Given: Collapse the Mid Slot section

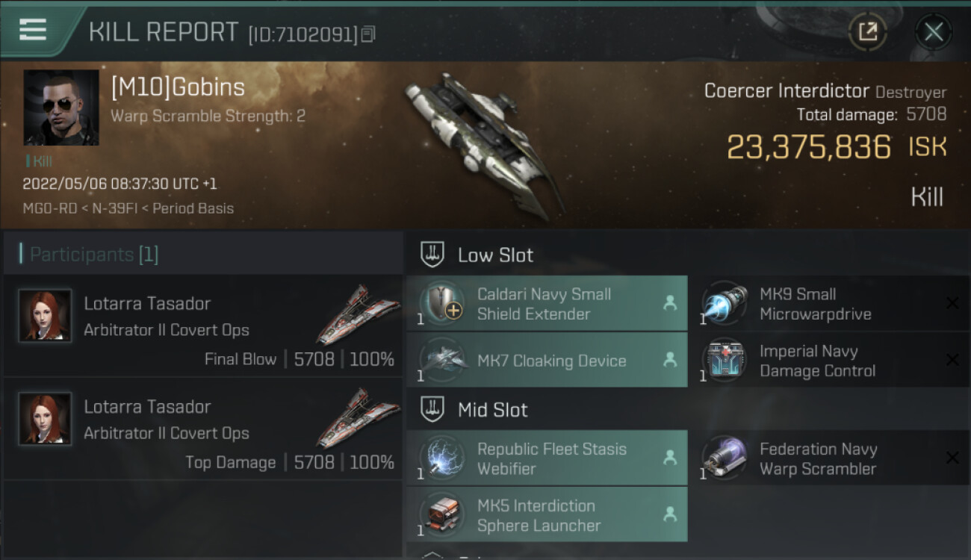Looking at the screenshot, I should pyautogui.click(x=432, y=409).
